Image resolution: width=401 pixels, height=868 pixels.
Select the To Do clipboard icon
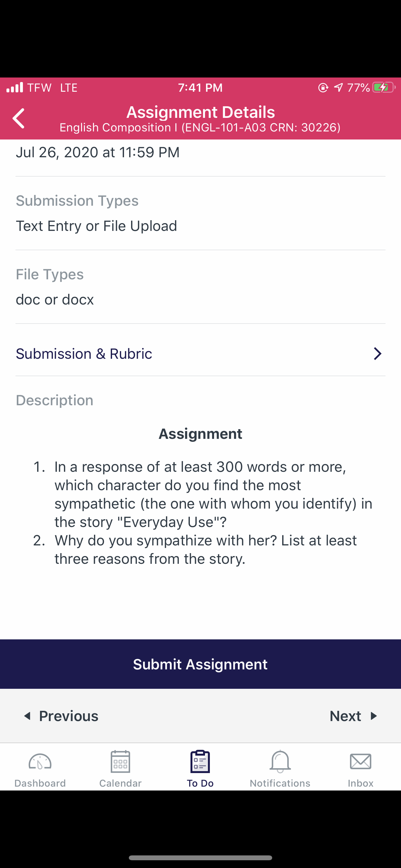point(200,761)
